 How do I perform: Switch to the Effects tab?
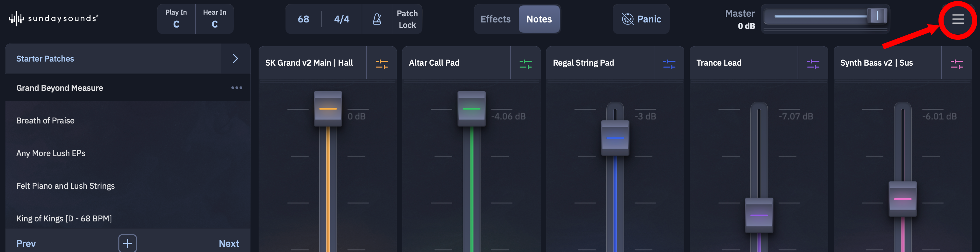coord(495,19)
